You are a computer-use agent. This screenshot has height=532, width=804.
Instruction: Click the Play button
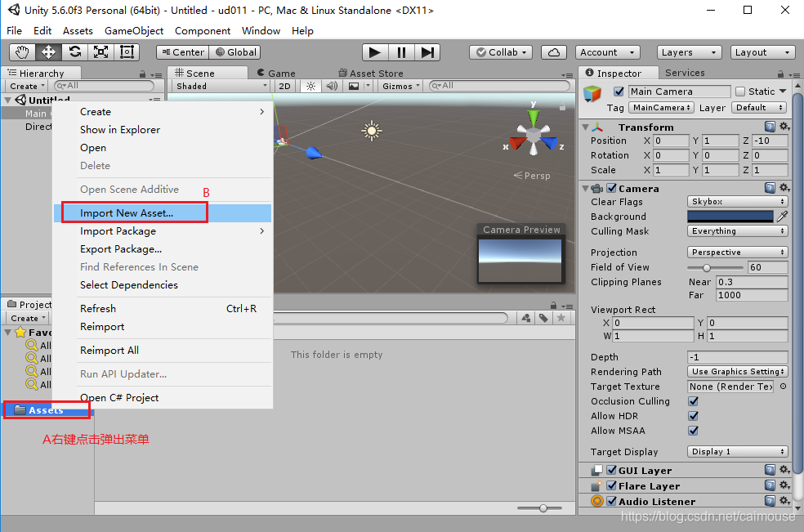pos(375,52)
